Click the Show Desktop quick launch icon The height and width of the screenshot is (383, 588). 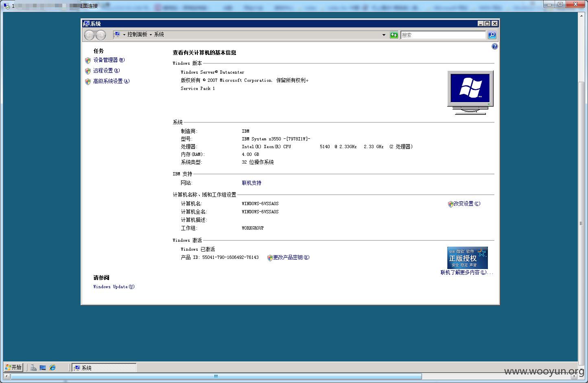tap(43, 368)
